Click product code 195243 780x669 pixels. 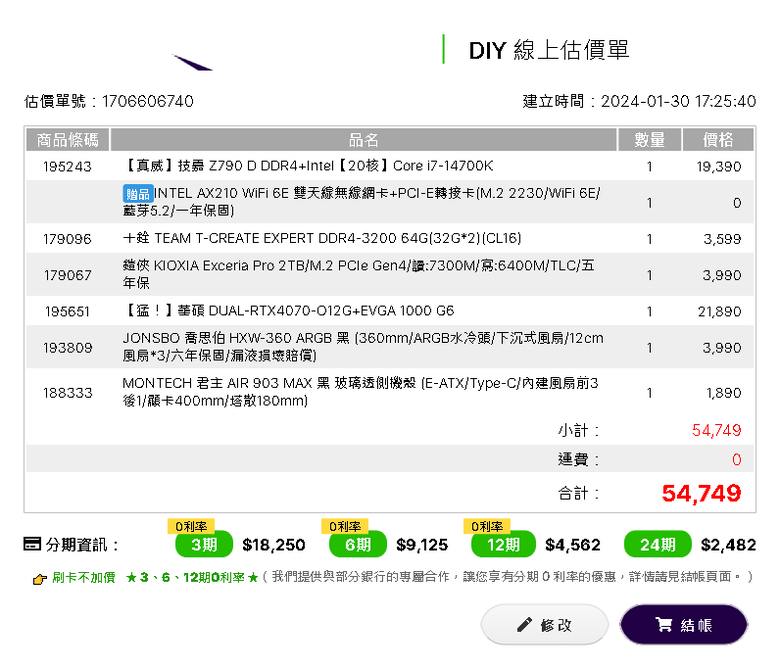click(x=68, y=167)
